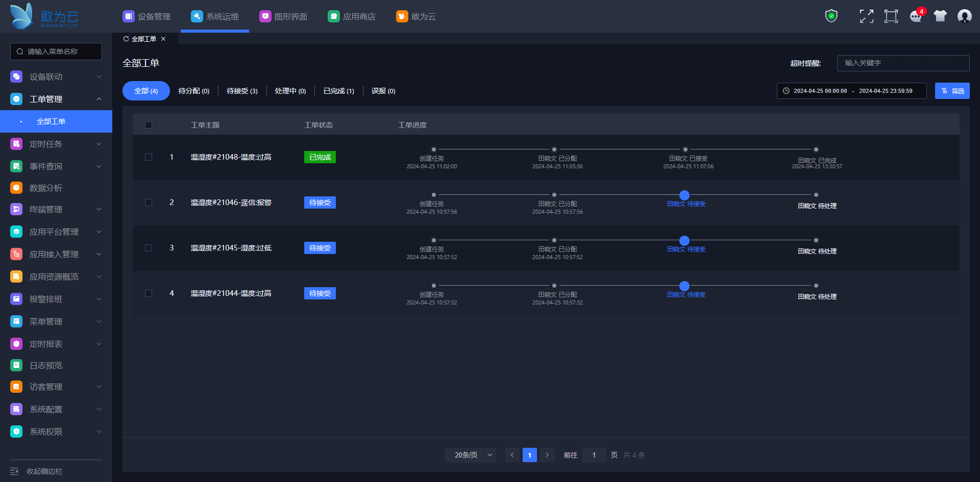Open the 设备管理 top navigation menu
The width and height of the screenshot is (980, 482).
(x=146, y=16)
